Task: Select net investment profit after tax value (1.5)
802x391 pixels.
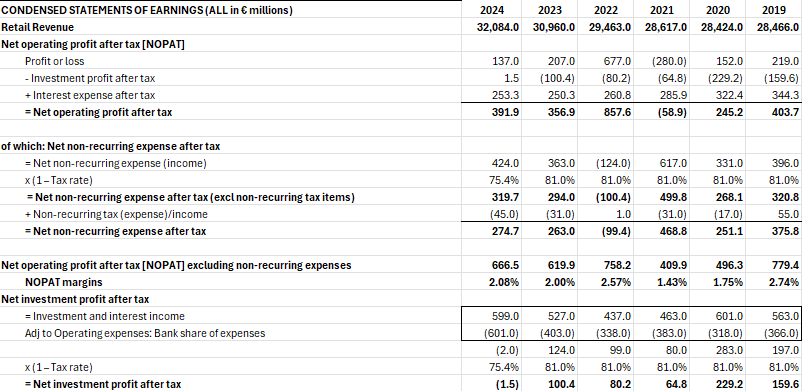Action: (506, 384)
